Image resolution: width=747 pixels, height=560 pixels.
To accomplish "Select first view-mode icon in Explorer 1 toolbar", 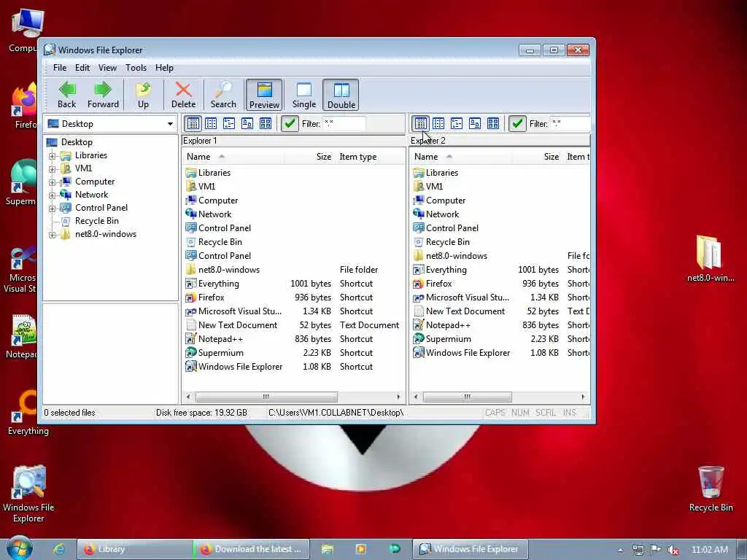I will coord(193,124).
